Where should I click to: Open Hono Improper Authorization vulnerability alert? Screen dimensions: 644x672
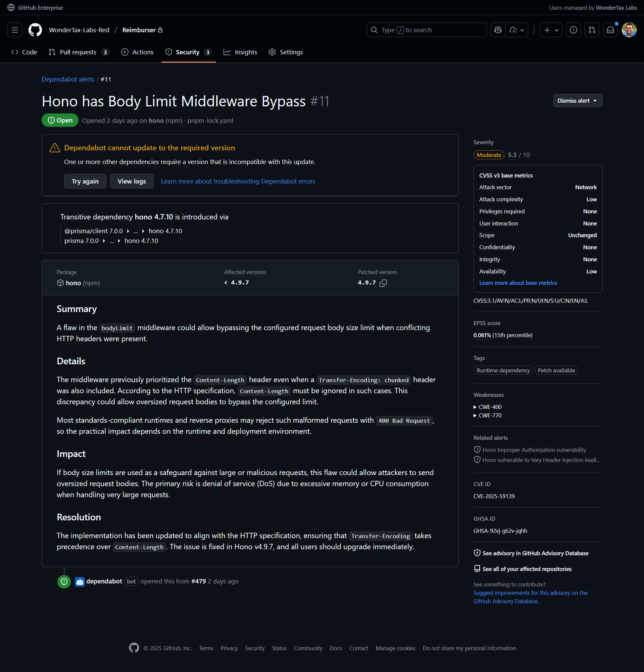pyautogui.click(x=534, y=450)
